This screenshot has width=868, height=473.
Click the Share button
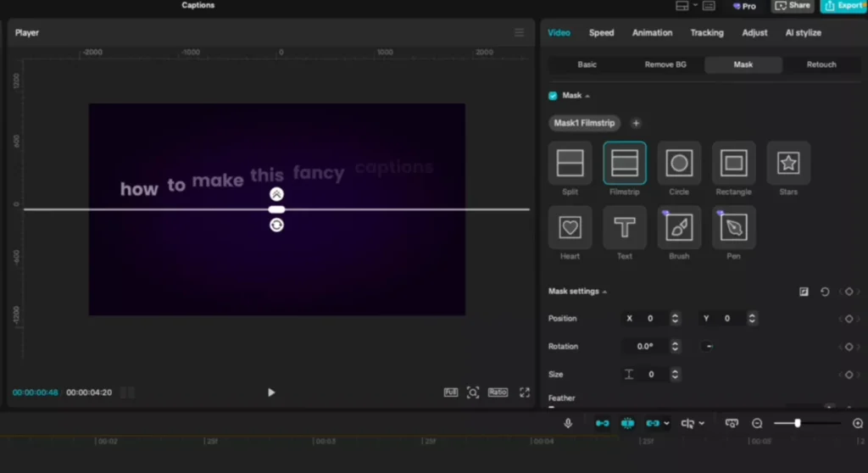coord(793,6)
